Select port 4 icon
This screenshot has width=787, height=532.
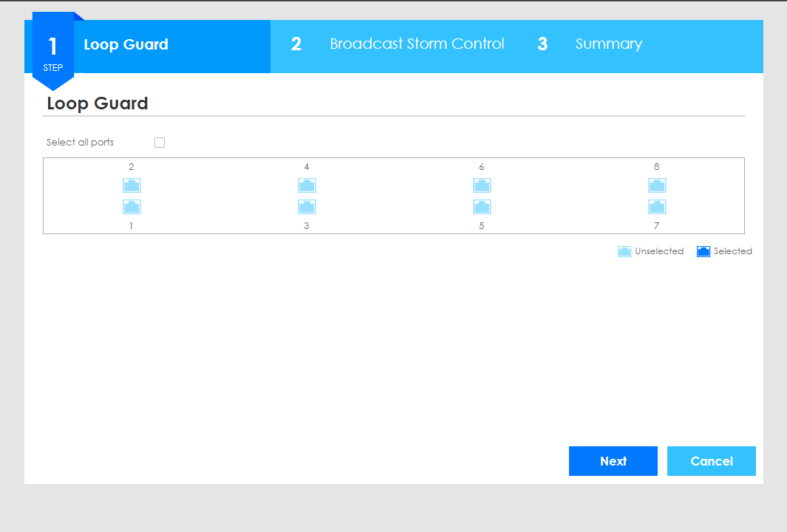tap(307, 185)
